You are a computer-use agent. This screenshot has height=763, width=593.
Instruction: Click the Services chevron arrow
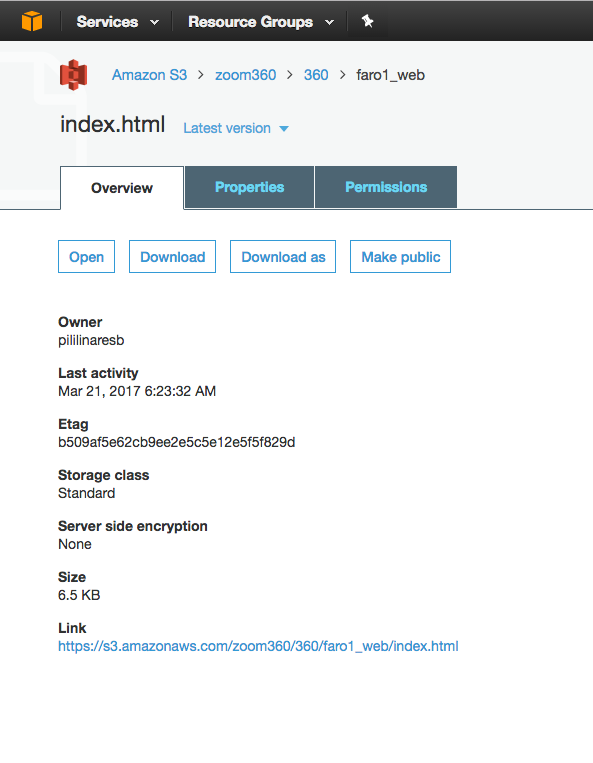coord(155,22)
